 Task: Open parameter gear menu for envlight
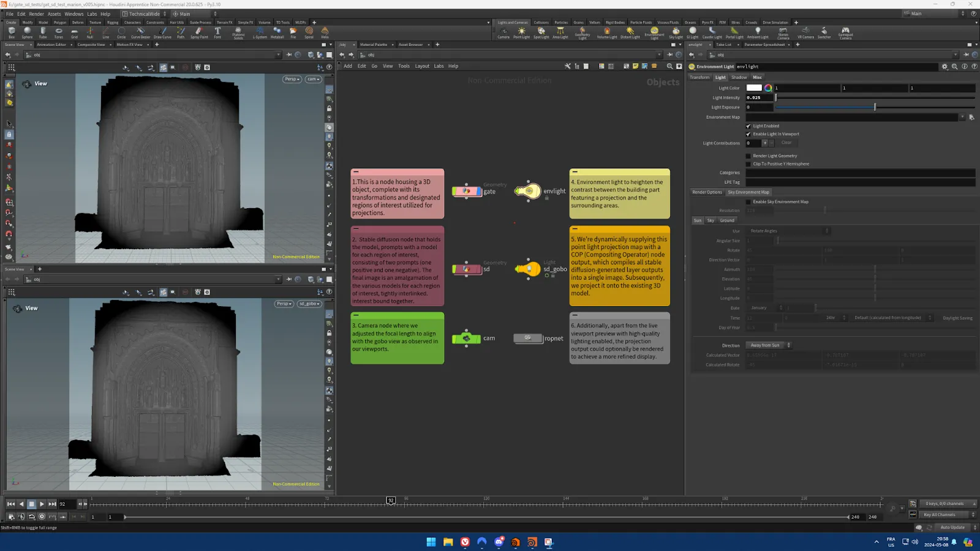(x=944, y=66)
